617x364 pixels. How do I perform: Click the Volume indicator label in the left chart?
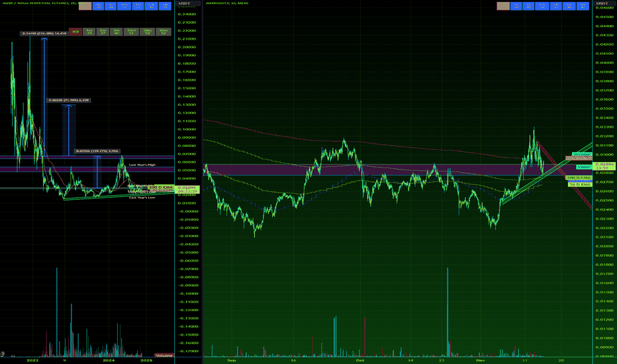164,355
